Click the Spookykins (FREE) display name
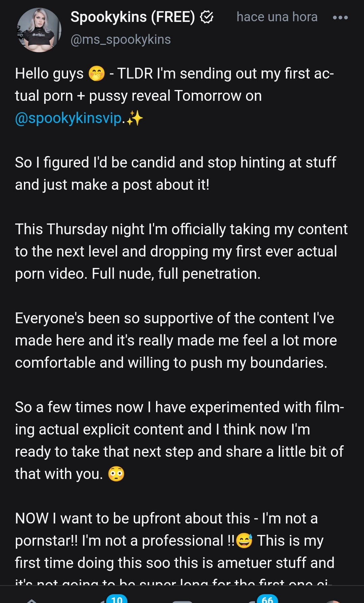Image resolution: width=364 pixels, height=603 pixels. click(132, 17)
